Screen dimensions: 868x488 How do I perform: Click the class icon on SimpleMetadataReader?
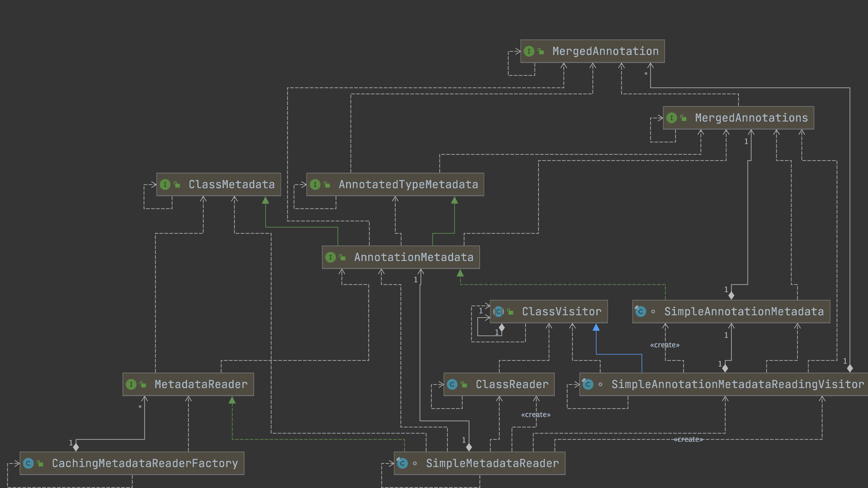(402, 463)
